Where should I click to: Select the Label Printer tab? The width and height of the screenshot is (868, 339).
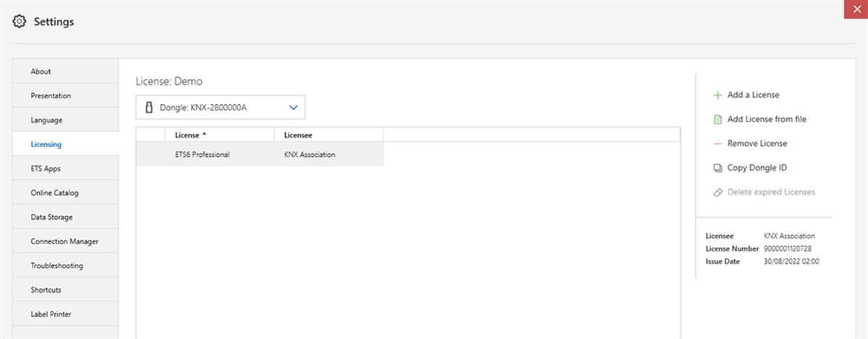[x=66, y=314]
